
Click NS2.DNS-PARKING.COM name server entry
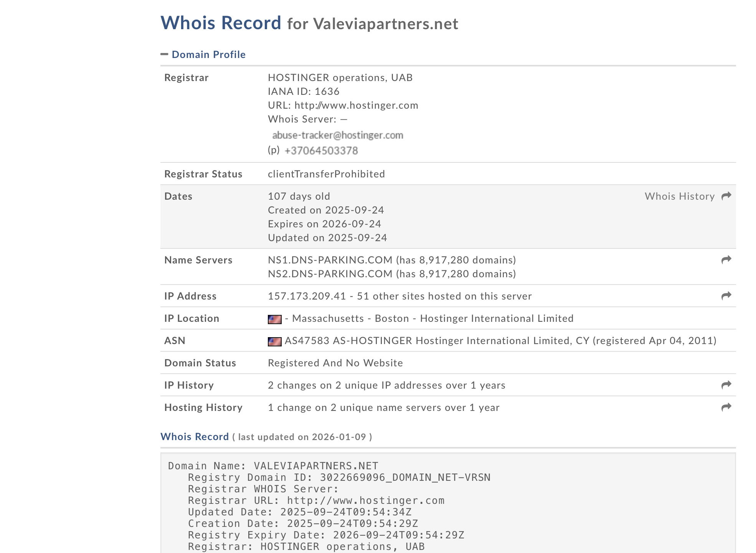click(330, 274)
